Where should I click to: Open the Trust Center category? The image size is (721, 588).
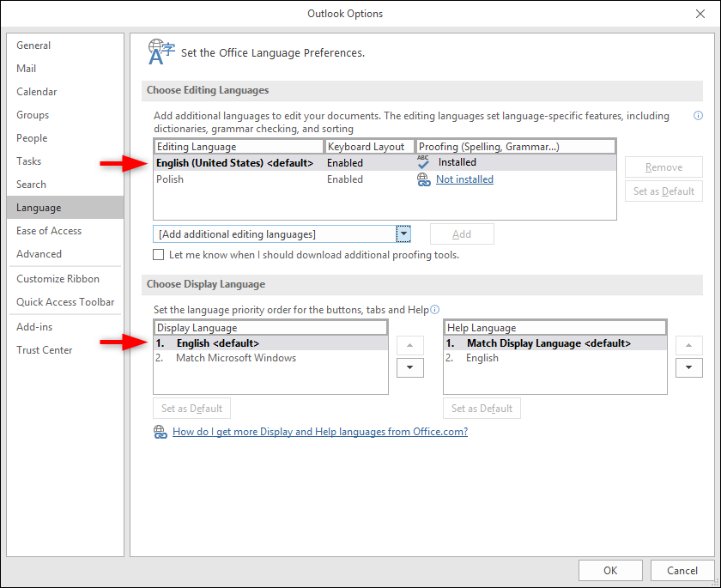pyautogui.click(x=45, y=350)
